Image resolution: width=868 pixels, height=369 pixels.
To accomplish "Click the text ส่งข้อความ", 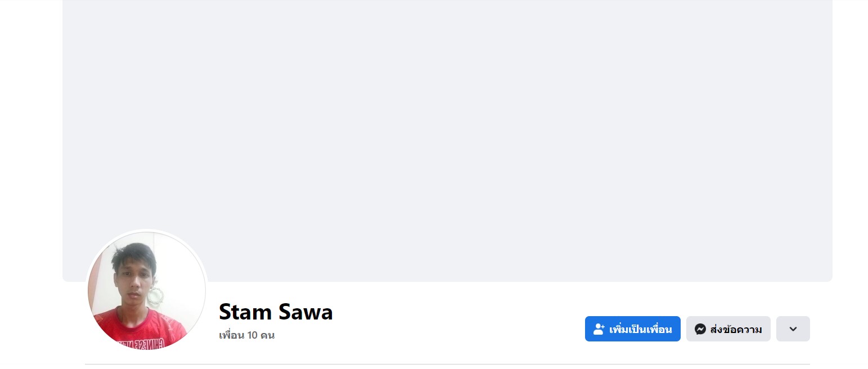I will pos(736,330).
